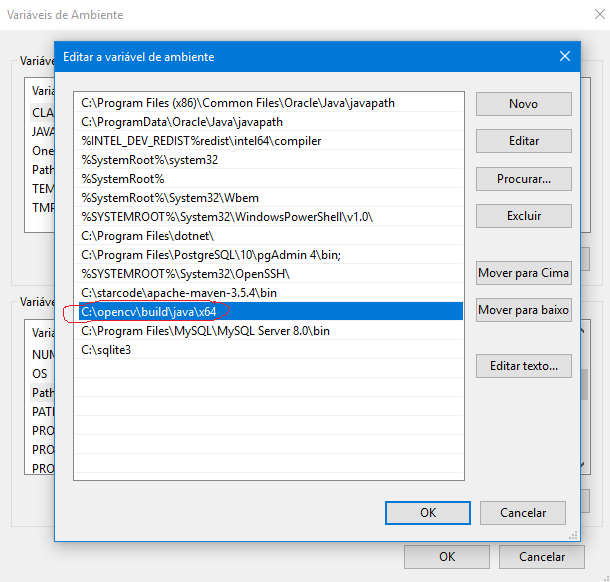Select the C:\Program Files\dotnet\ entry

click(148, 236)
